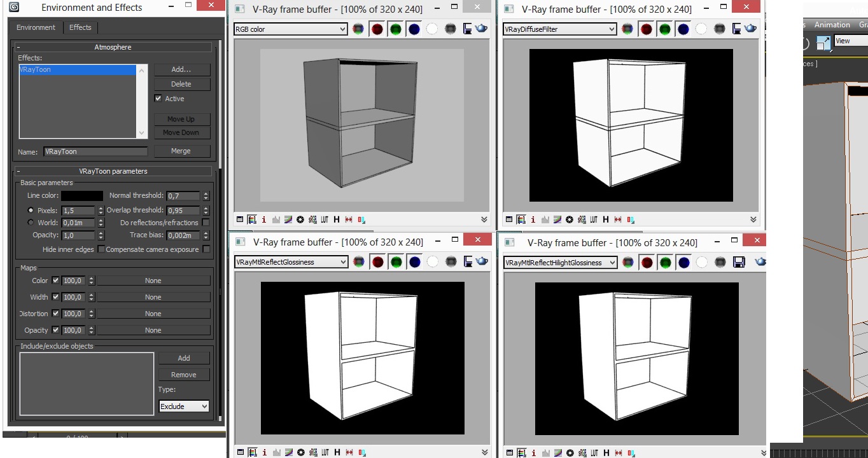Show corrections control in VRayMtlReflectGlossiness window
The height and width of the screenshot is (458, 868).
click(x=239, y=452)
